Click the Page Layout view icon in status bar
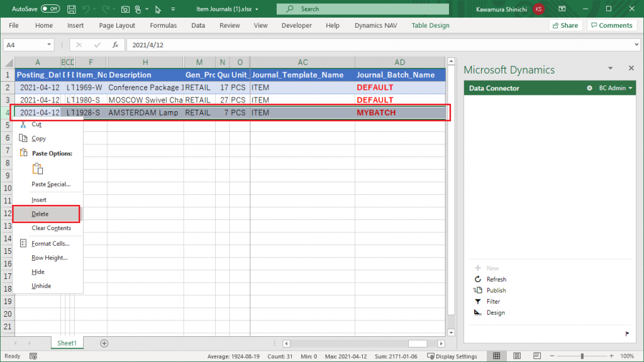Image resolution: width=644 pixels, height=362 pixels. tap(517, 356)
